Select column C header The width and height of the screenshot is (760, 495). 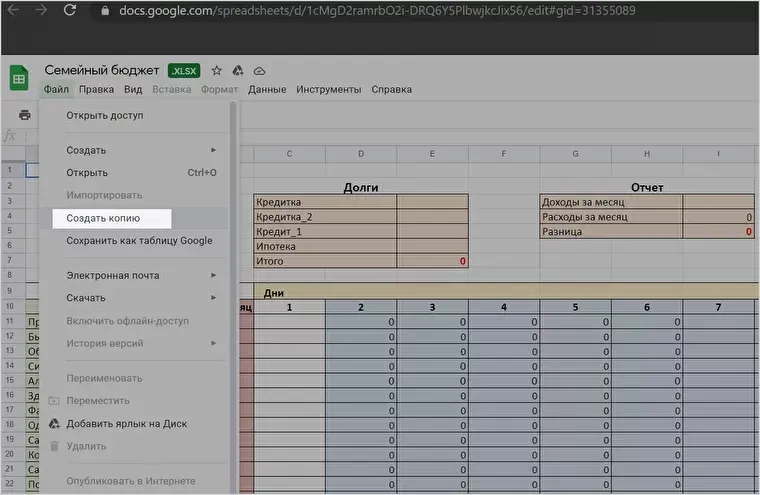289,154
